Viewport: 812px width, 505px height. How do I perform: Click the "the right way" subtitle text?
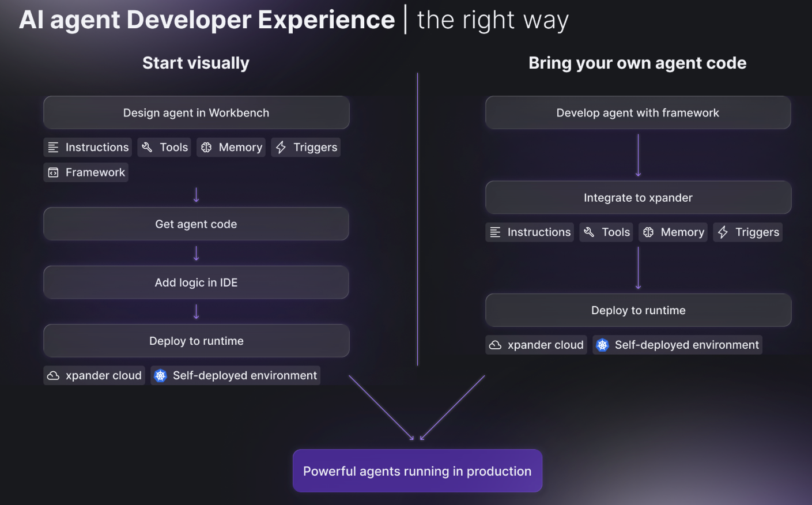493,20
